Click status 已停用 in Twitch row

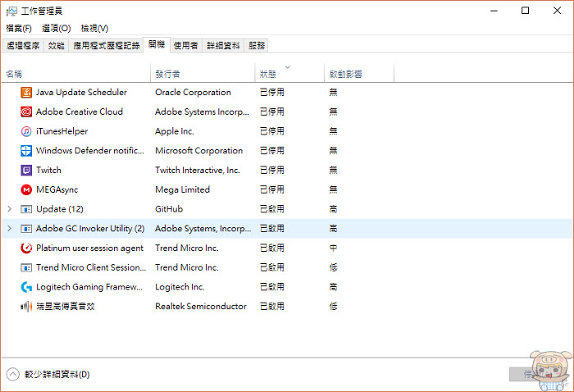(272, 170)
